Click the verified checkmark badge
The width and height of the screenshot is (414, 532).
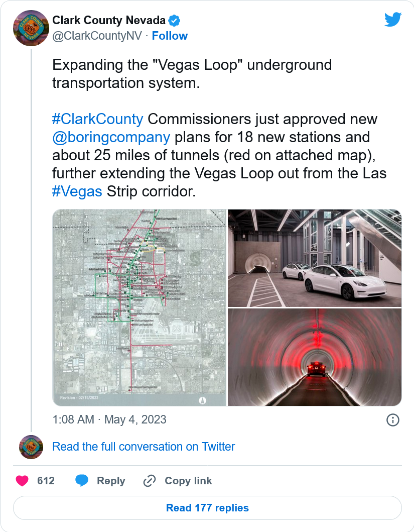click(174, 21)
